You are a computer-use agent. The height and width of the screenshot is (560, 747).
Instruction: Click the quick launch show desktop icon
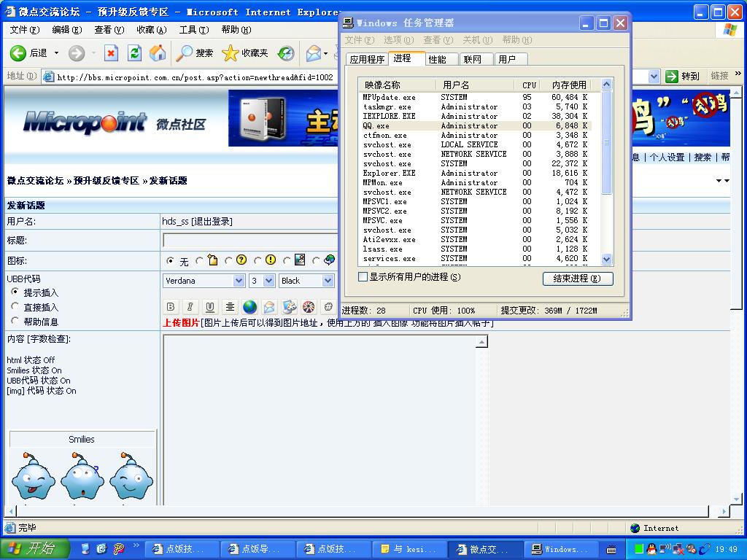85,549
